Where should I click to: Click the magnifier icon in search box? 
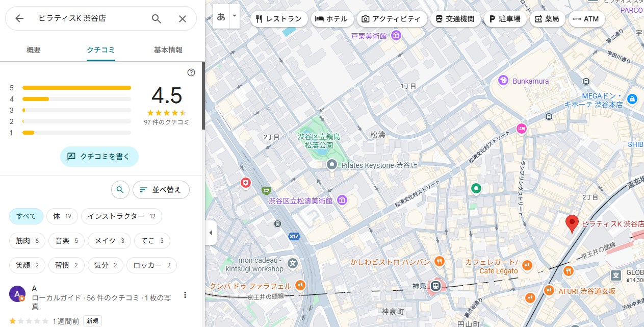(157, 19)
